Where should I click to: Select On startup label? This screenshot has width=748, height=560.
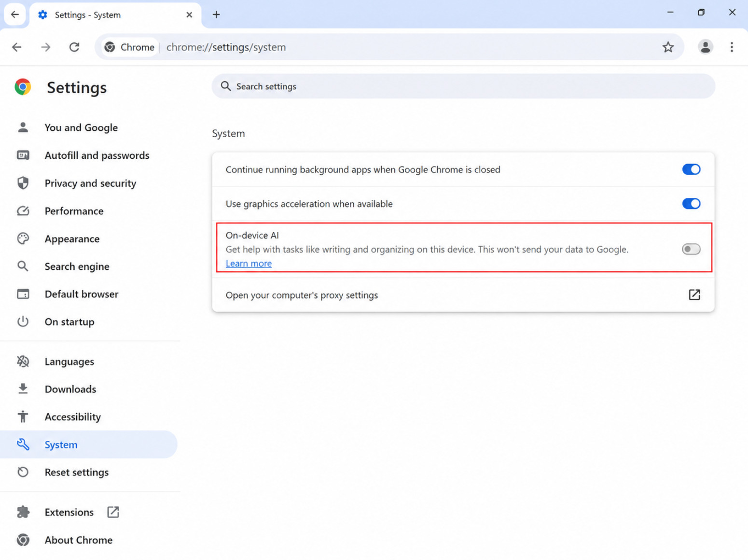69,322
